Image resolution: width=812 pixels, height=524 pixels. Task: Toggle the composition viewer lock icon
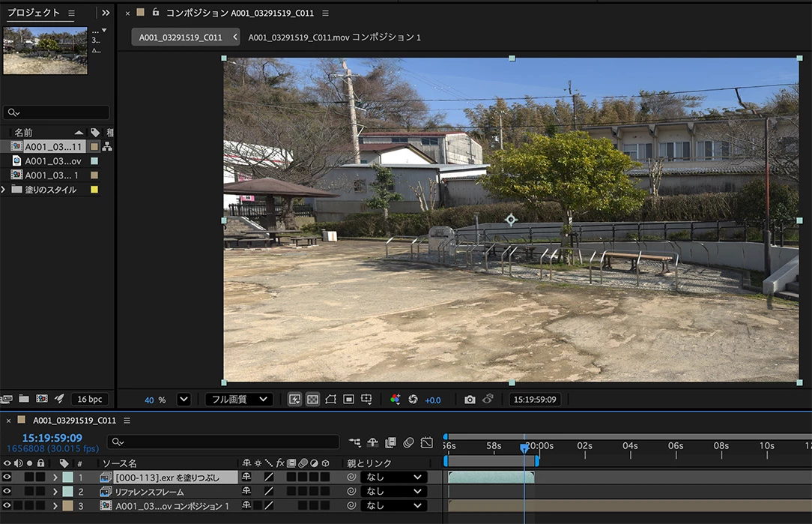coord(155,12)
